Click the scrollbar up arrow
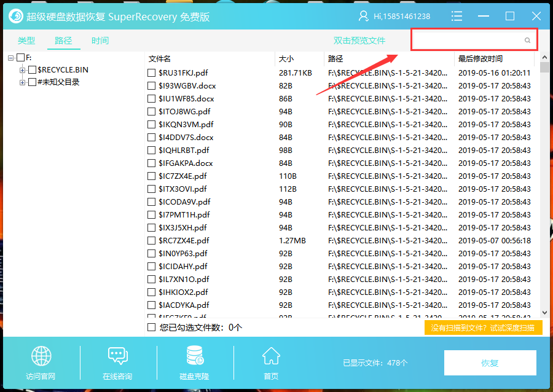553x392 pixels. 544,57
